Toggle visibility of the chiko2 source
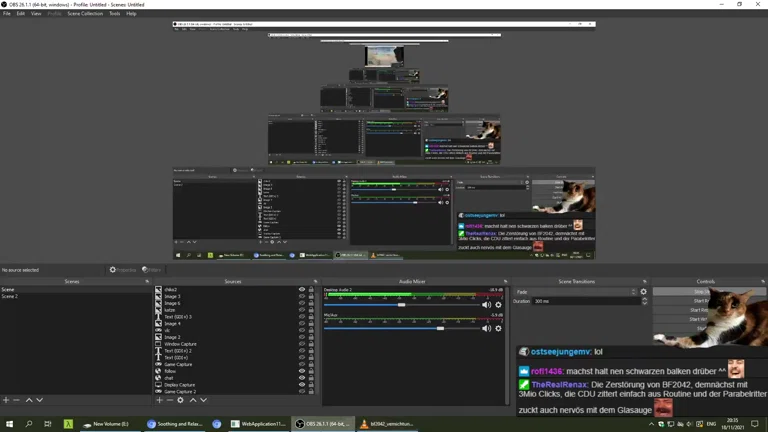Viewport: 768px width, 432px height. pyautogui.click(x=302, y=290)
